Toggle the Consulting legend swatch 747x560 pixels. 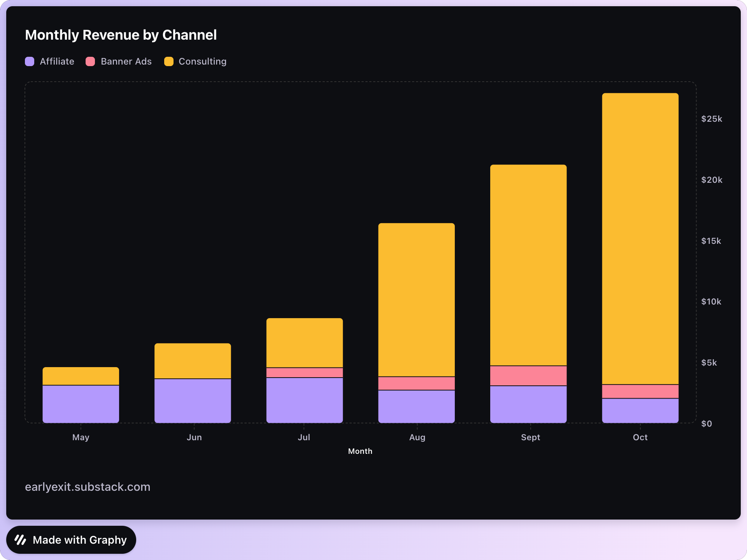click(x=169, y=61)
